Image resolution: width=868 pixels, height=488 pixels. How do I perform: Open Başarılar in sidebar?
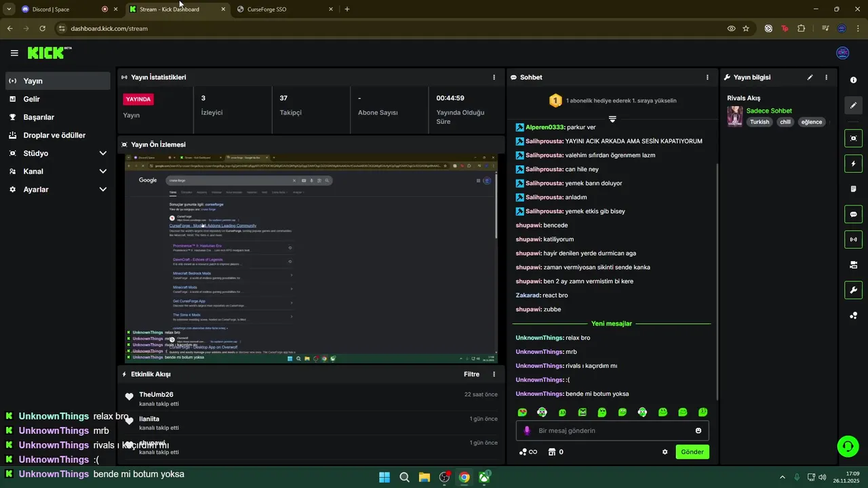point(58,117)
